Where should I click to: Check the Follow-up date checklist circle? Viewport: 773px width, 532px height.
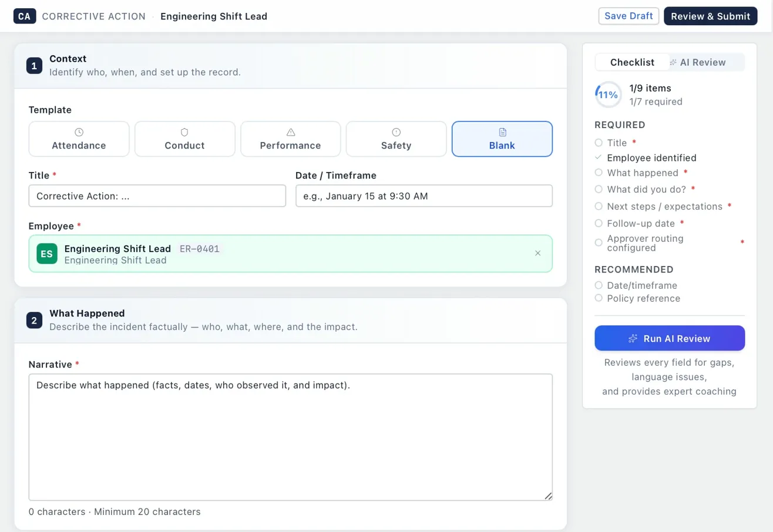(x=598, y=223)
